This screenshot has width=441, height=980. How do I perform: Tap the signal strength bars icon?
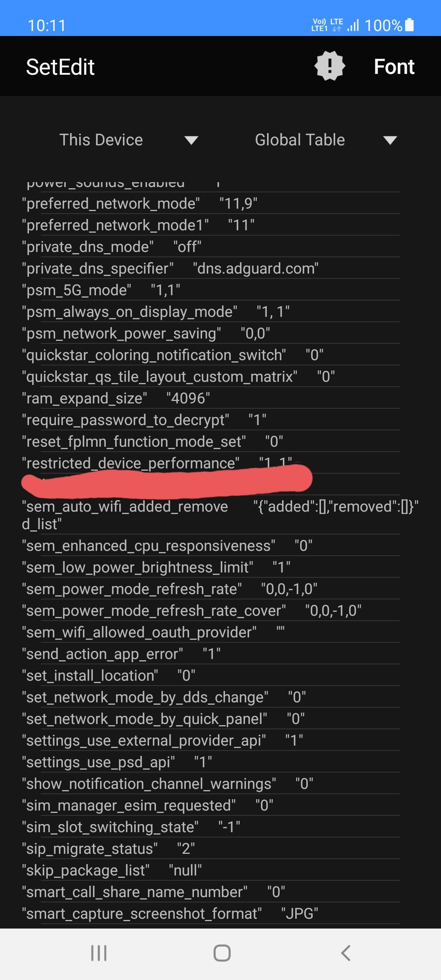pos(353,25)
